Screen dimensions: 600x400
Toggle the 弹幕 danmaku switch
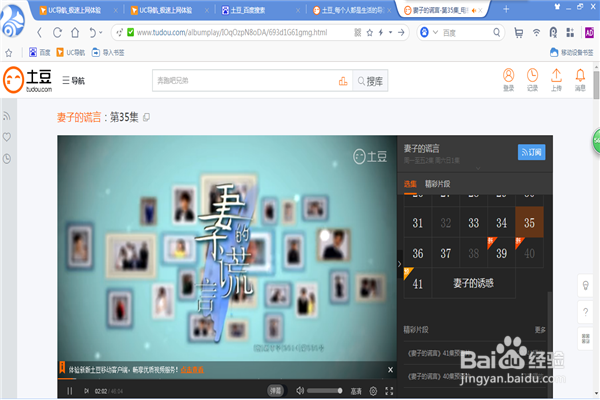pos(276,391)
